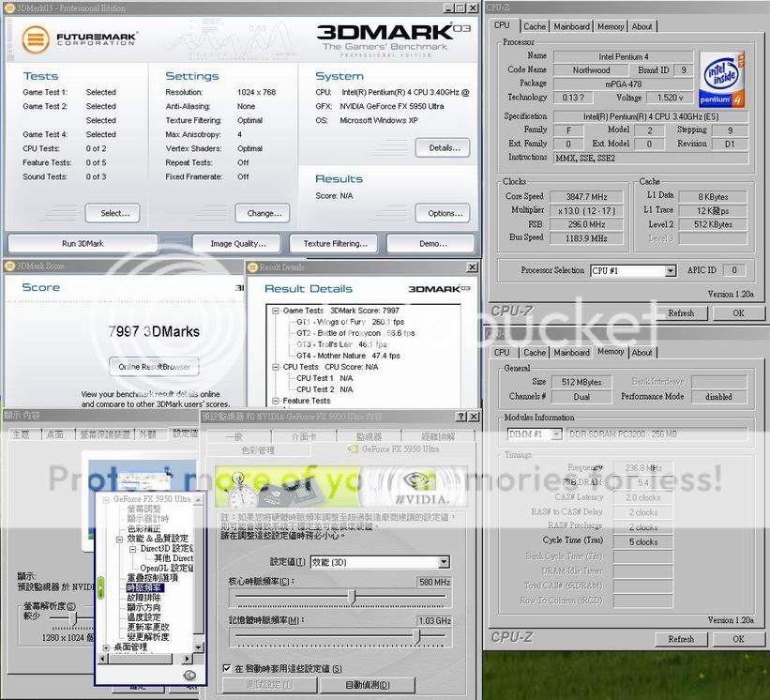The width and height of the screenshot is (770, 700).
Task: Click the screen resolution 螢幕解析度 slider
Action: pos(73,618)
